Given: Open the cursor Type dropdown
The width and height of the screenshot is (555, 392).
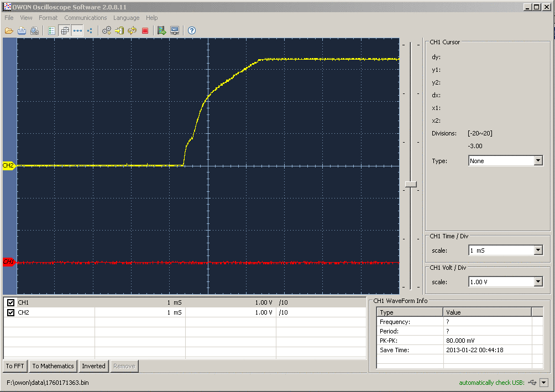Looking at the screenshot, I should (x=538, y=161).
